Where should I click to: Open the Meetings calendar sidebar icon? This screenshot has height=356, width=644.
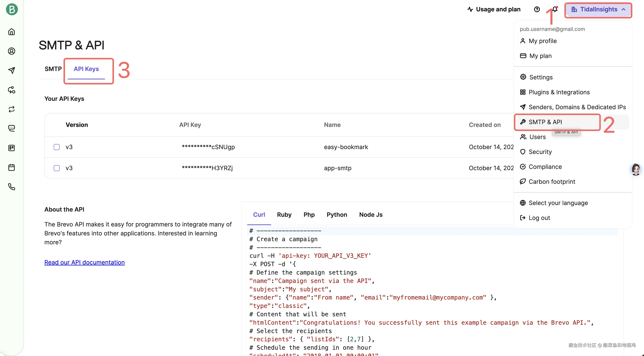point(12,167)
